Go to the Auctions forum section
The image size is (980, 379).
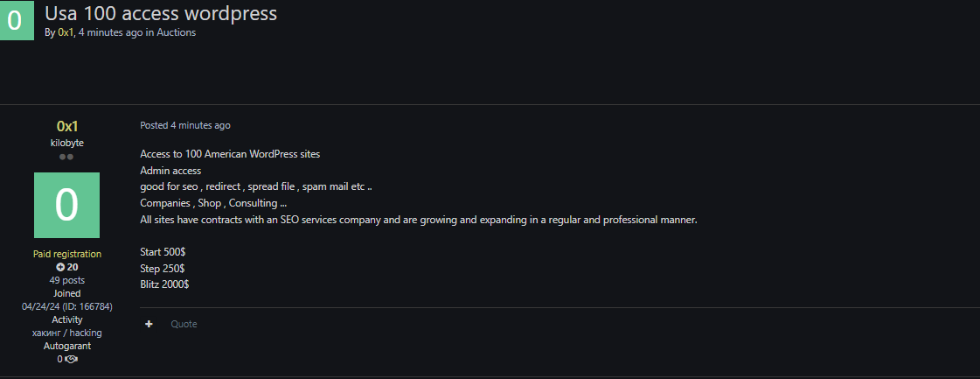tap(177, 32)
